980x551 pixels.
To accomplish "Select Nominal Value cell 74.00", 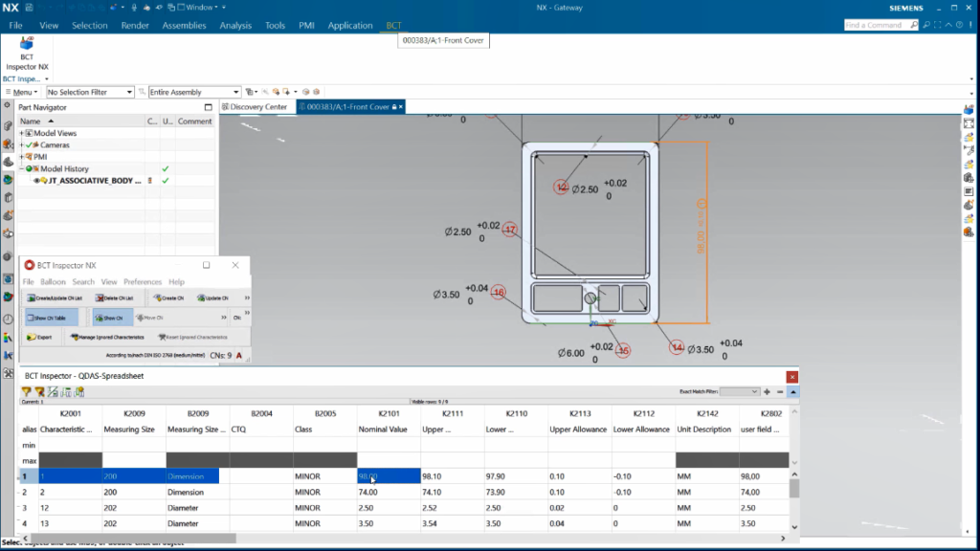I will coord(389,493).
